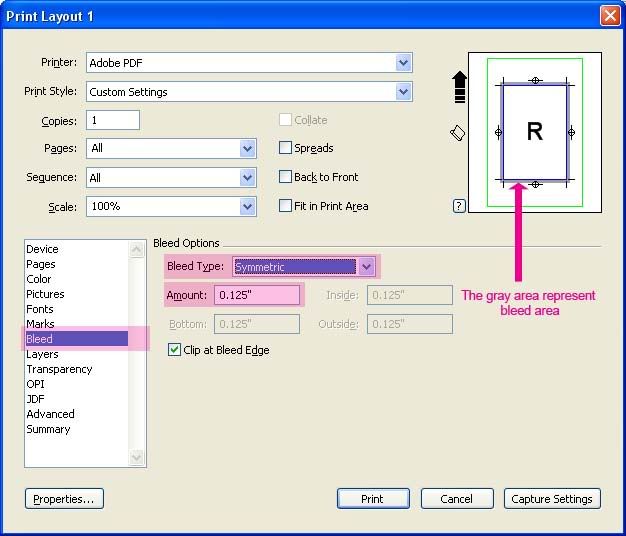Close the Print Layout dialog

pos(609,15)
